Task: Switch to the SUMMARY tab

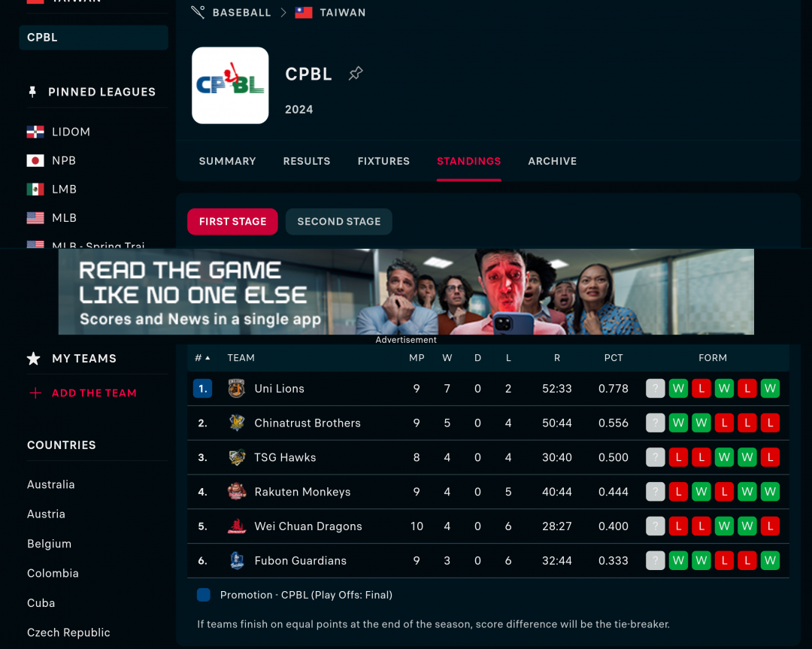Action: click(227, 161)
